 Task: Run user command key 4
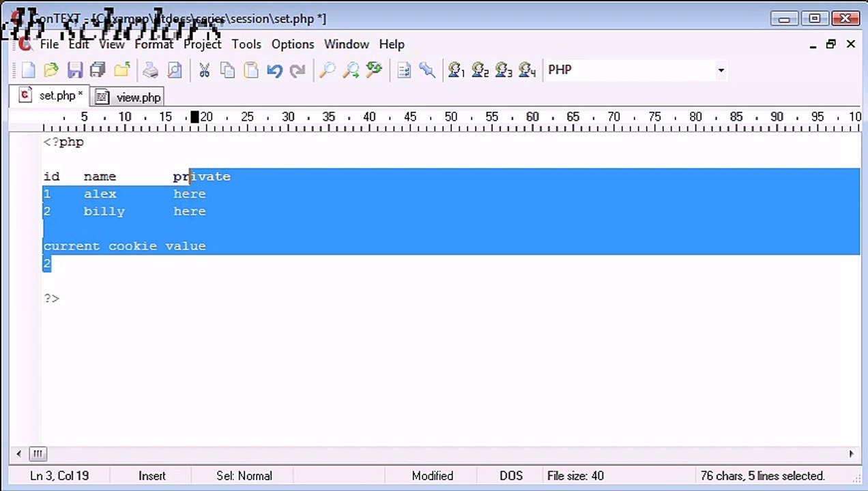point(527,70)
